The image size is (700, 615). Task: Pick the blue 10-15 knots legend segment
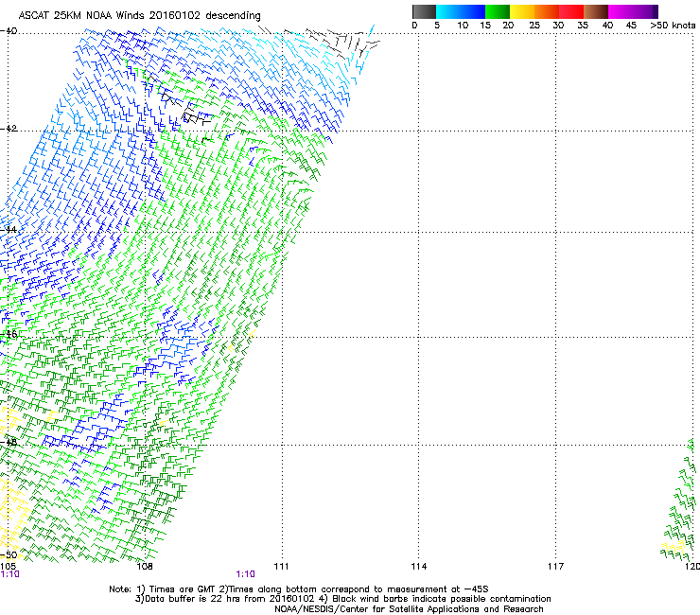click(473, 11)
